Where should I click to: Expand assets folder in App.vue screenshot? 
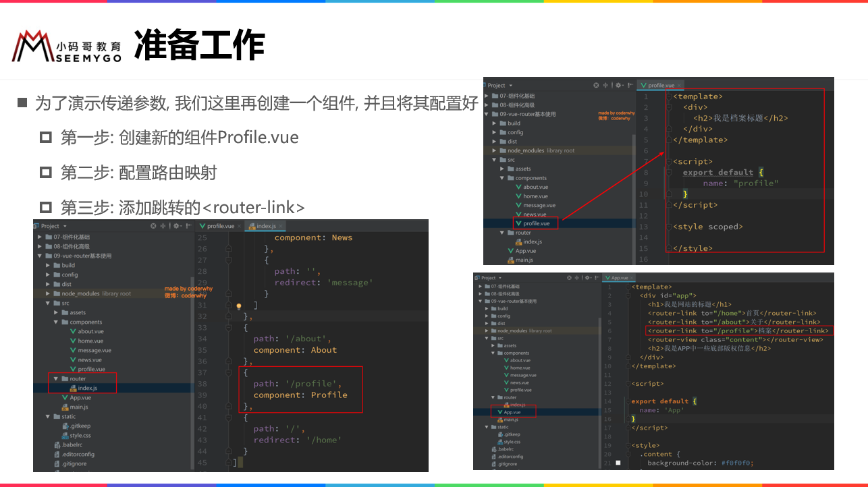(493, 345)
